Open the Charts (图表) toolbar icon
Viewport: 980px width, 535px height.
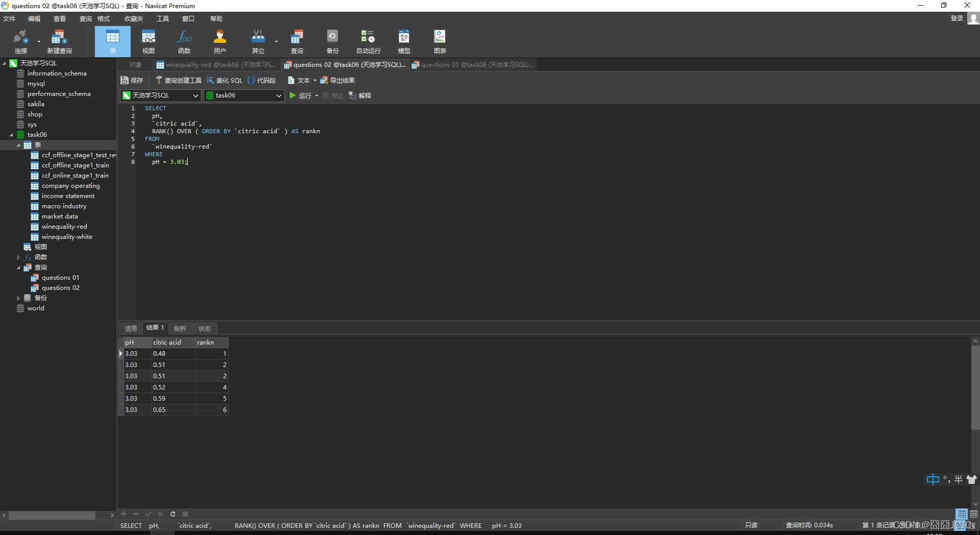click(x=440, y=41)
